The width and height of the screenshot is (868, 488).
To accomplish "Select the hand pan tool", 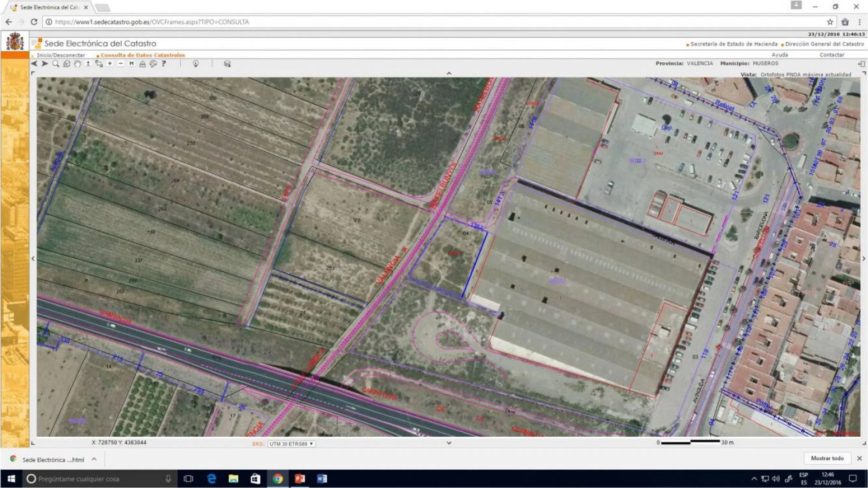I will [77, 64].
